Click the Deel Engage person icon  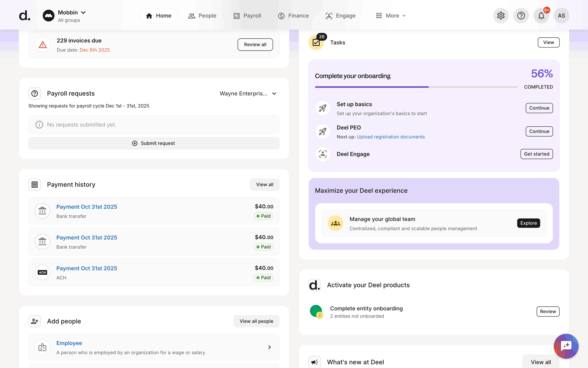[323, 154]
